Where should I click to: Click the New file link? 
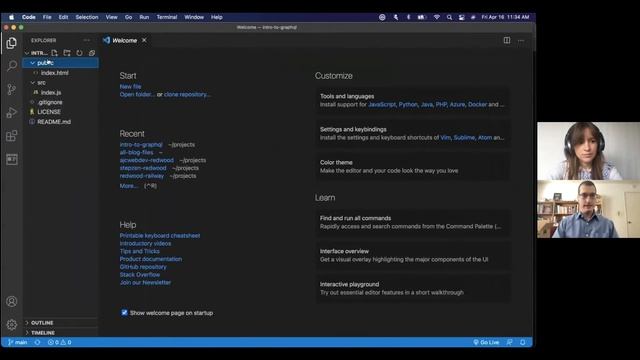(130, 87)
